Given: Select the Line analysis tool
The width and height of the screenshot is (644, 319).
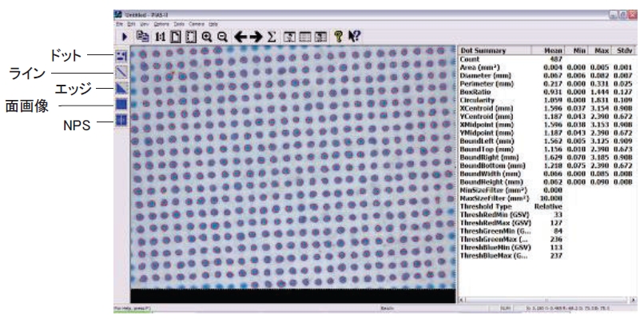Looking at the screenshot, I should tap(121, 72).
